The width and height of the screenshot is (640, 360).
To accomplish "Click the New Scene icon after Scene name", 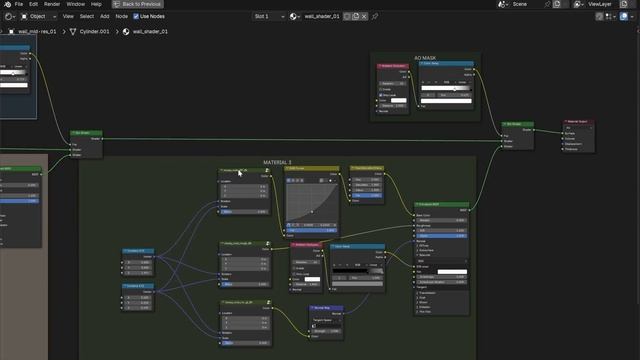I will pyautogui.click(x=557, y=4).
